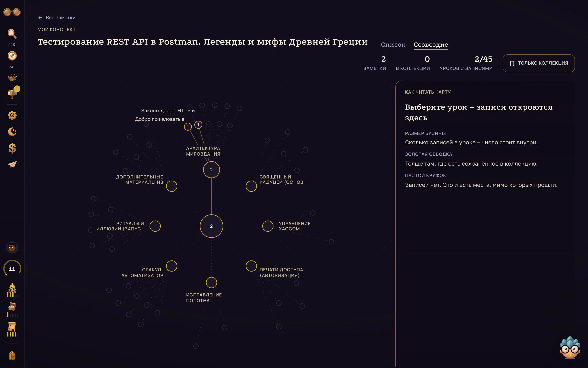588x368 pixels.
Task: Toggle the Только коллекция filter button
Action: tap(538, 63)
